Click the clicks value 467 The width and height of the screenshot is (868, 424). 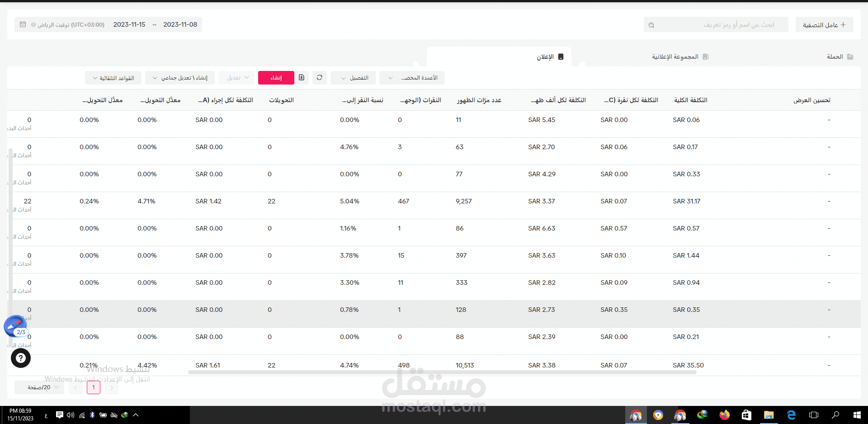404,201
